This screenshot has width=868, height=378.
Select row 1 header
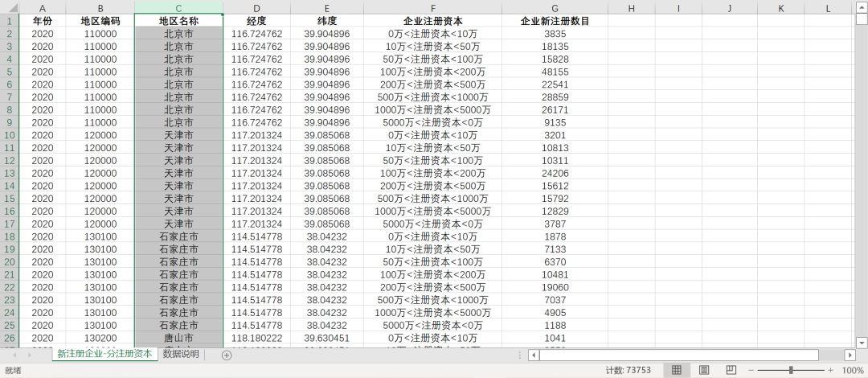[x=10, y=21]
